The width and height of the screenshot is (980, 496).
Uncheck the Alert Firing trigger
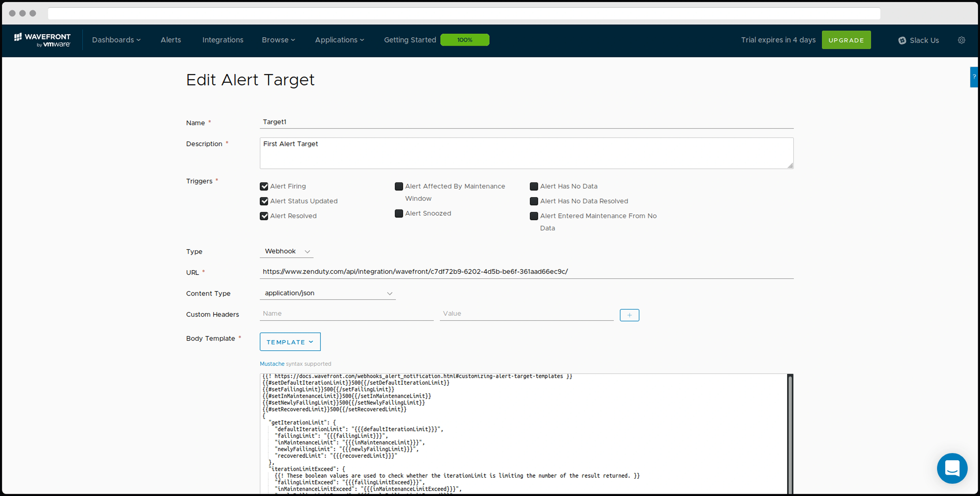coord(264,186)
